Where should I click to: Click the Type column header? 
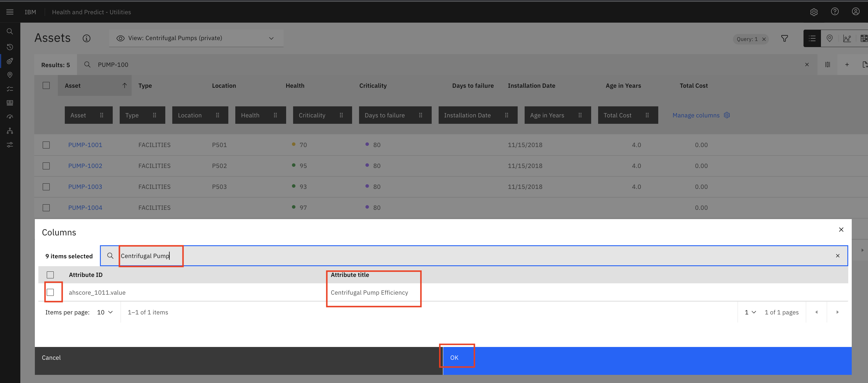pos(145,86)
